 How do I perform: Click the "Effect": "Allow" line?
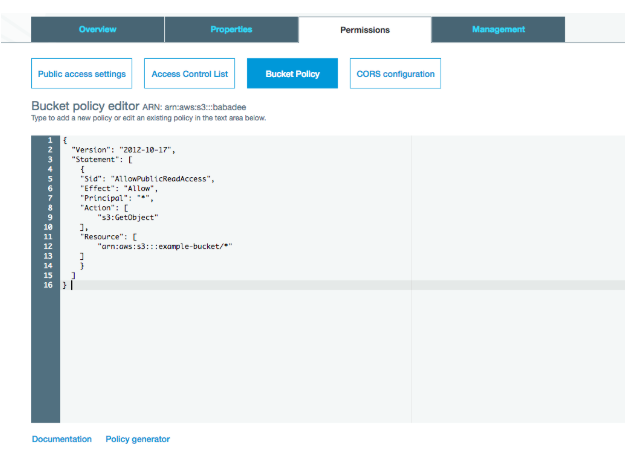119,188
